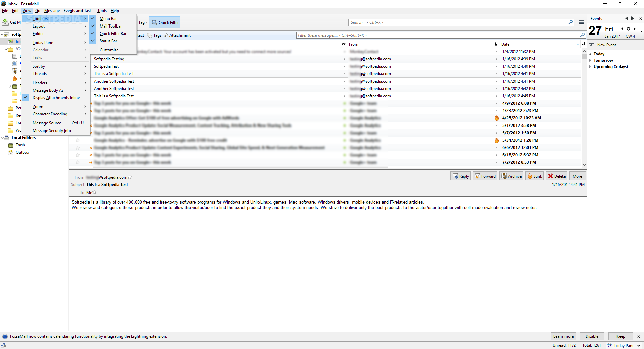
Task: Expand the Sort by submenu
Action: [56, 66]
